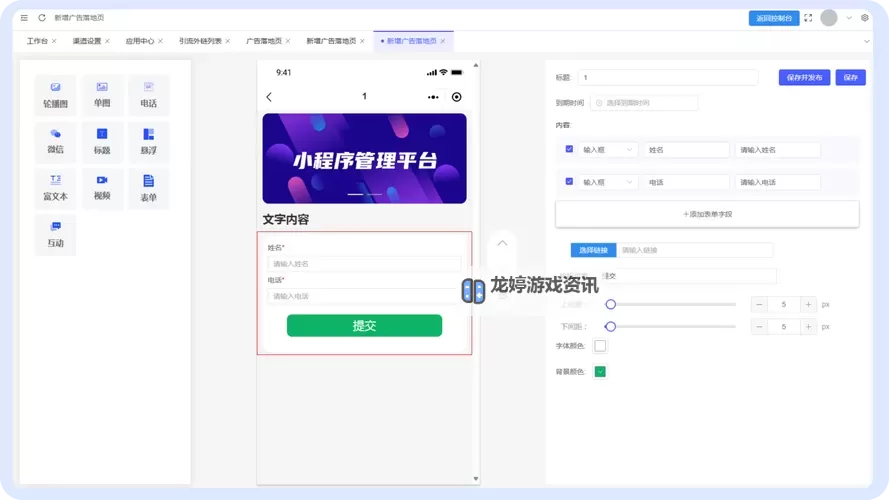Open the 到期时间 date picker

tap(644, 103)
